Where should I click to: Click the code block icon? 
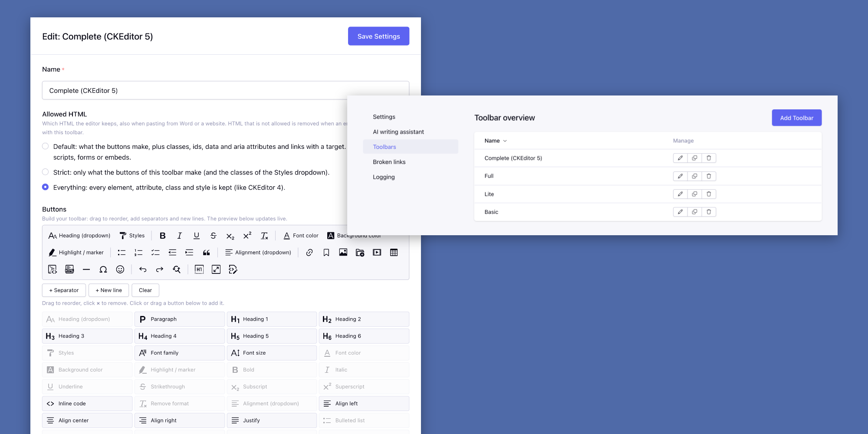tap(53, 270)
